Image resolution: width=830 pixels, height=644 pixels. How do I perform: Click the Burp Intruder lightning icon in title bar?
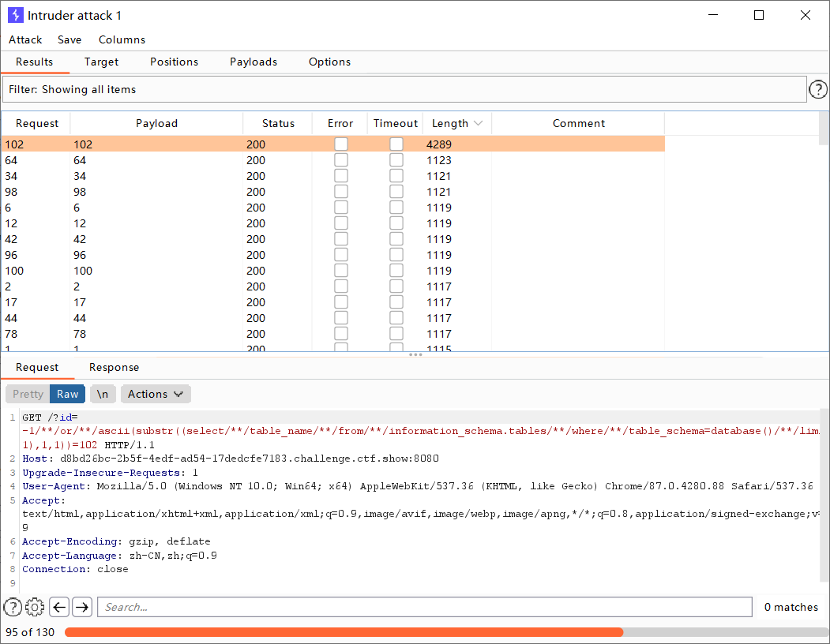[15, 15]
